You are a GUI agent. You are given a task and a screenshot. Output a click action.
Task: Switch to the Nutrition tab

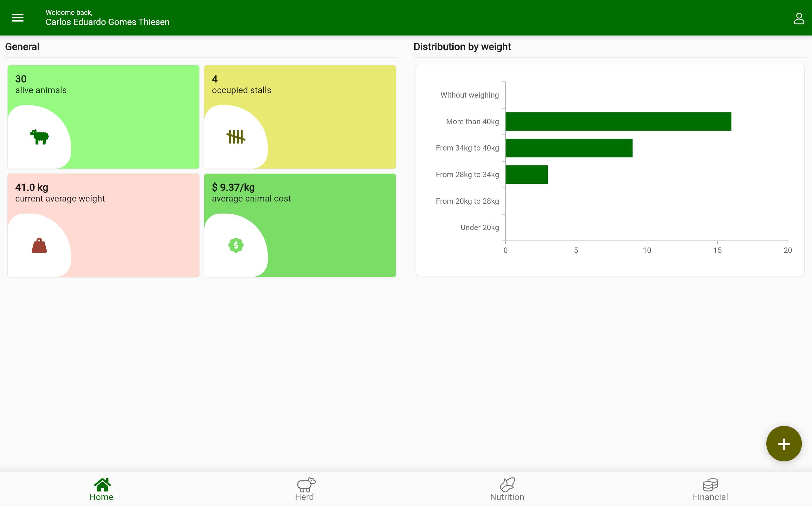point(507,489)
